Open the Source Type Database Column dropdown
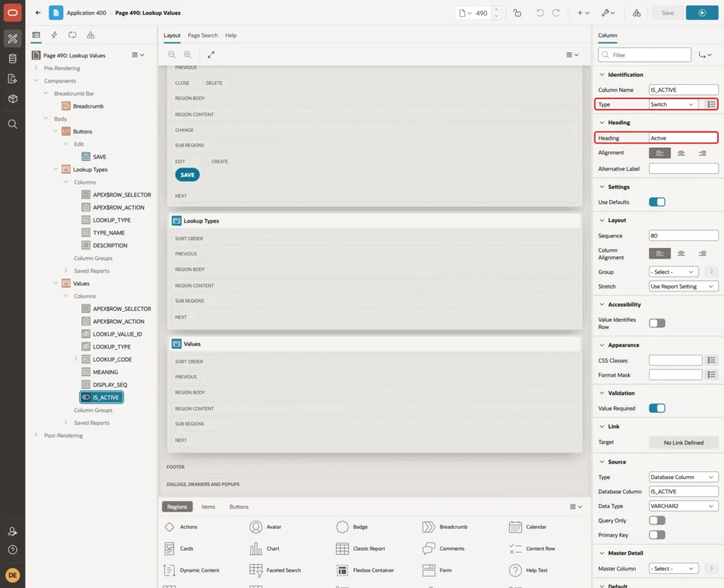 (684, 477)
